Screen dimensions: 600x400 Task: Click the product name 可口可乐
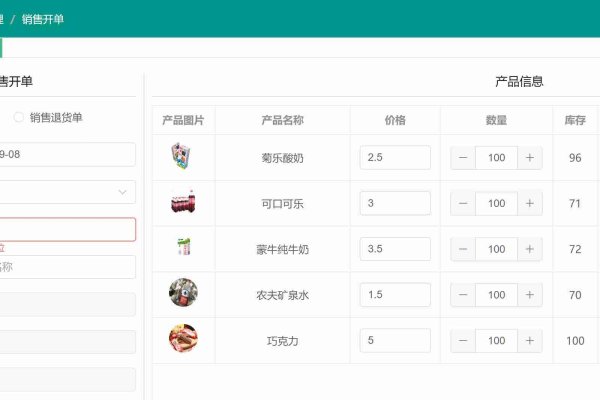(282, 204)
